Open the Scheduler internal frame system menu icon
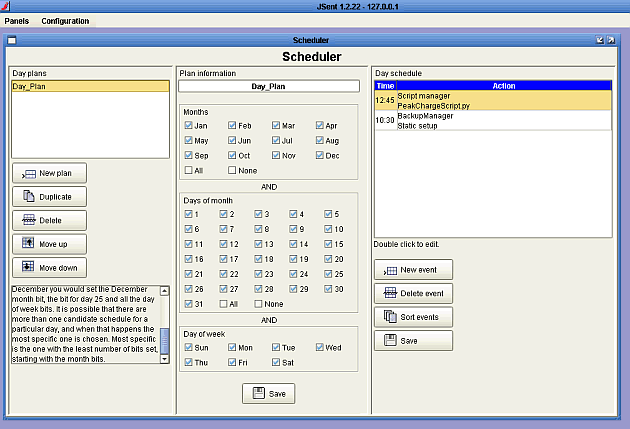This screenshot has height=429, width=630. click(12, 40)
